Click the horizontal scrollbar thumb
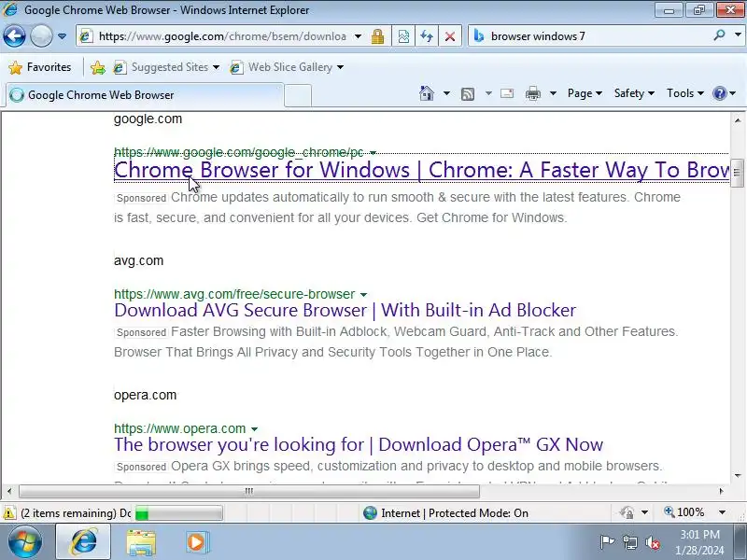 tap(249, 491)
